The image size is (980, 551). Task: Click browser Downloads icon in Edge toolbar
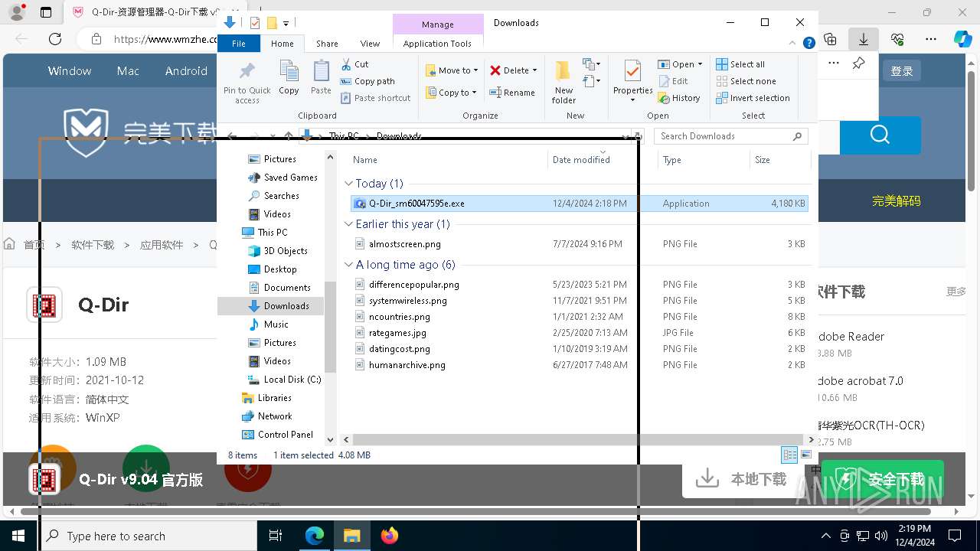(x=864, y=39)
